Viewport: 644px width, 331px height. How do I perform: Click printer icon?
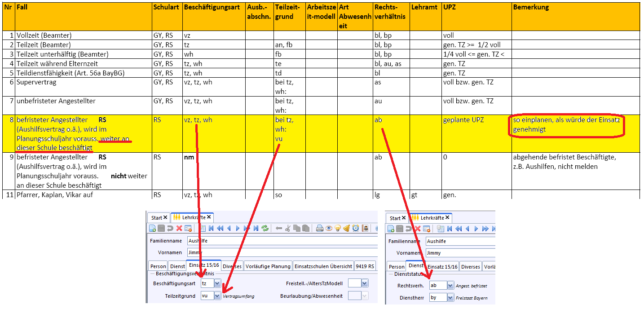320,228
